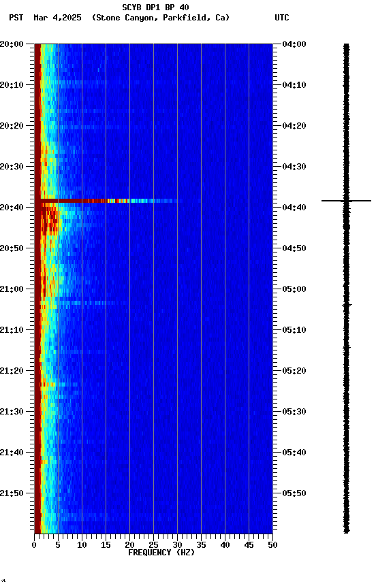Image resolution: width=376 pixels, height=588 pixels.
Task: Click the 21:50 PST time label
Action: pyautogui.click(x=12, y=494)
